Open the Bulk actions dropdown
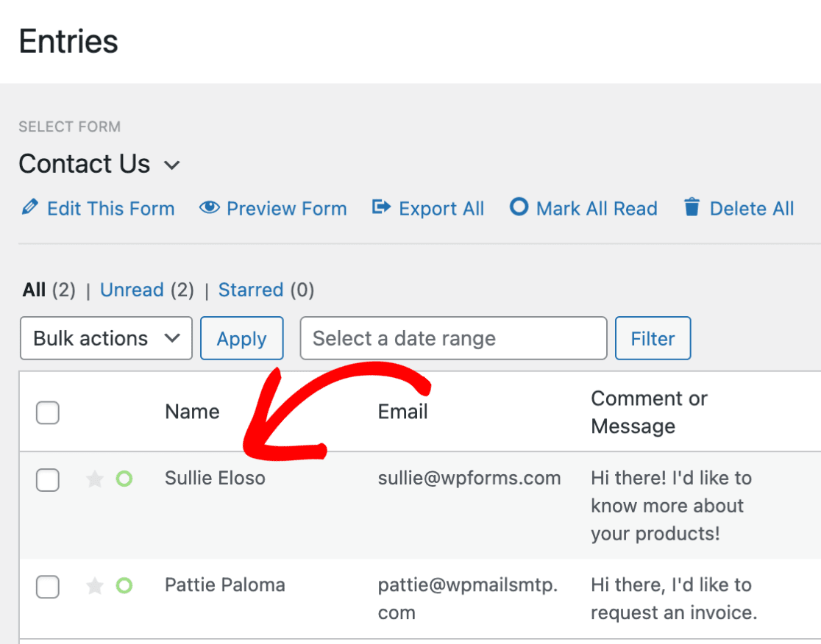Image resolution: width=821 pixels, height=644 pixels. 105,337
